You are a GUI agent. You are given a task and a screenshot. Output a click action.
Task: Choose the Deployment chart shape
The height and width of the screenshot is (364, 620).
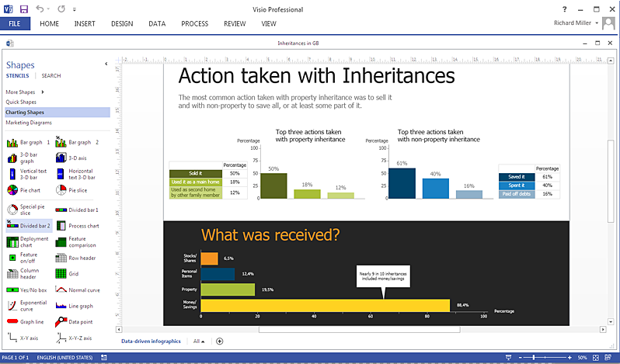[x=28, y=242]
